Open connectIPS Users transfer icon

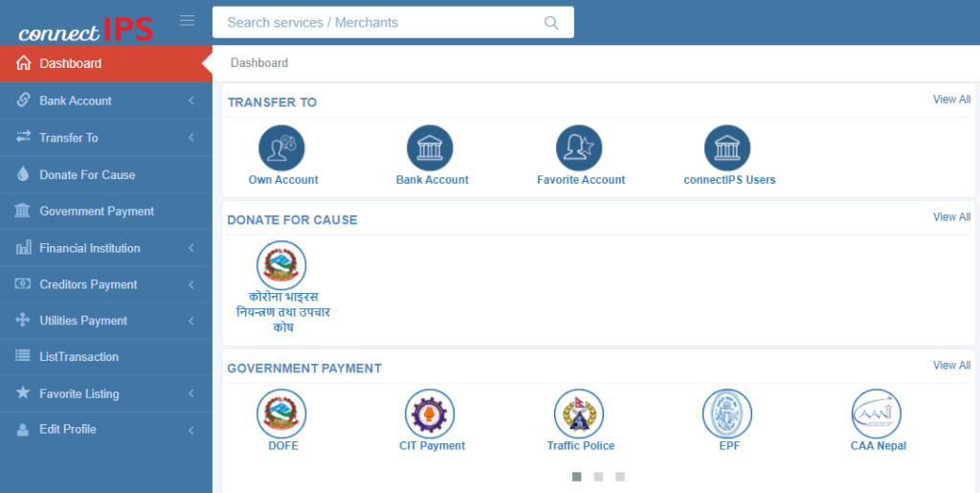727,148
